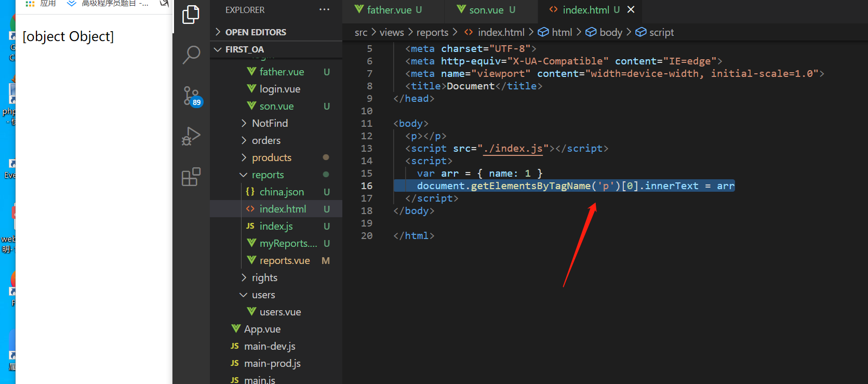Click the './index.js' script src path

point(513,149)
